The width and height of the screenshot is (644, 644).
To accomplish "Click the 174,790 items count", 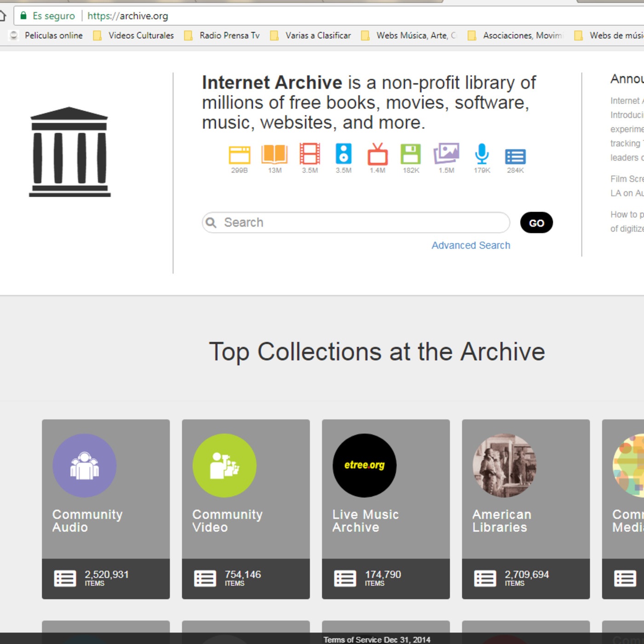I will (x=383, y=578).
